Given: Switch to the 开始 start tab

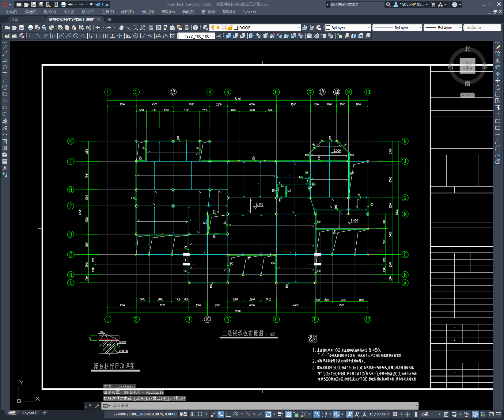Looking at the screenshot, I should click(x=15, y=19).
